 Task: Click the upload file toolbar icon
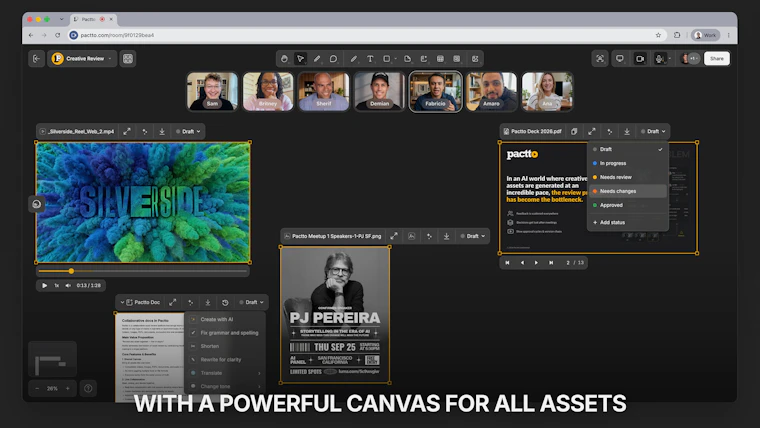pyautogui.click(x=424, y=59)
